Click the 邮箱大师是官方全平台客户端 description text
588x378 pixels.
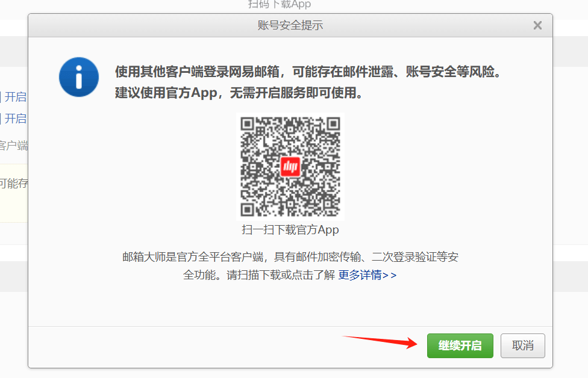(290, 266)
